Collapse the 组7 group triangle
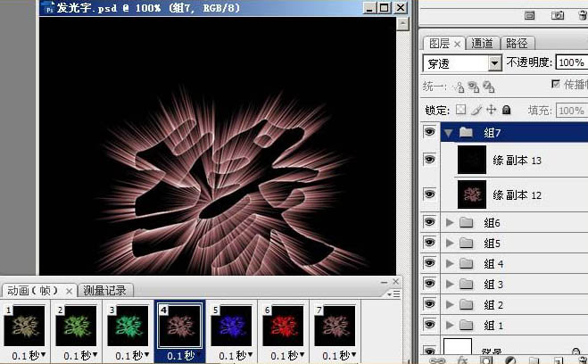The width and height of the screenshot is (588, 364). click(448, 132)
